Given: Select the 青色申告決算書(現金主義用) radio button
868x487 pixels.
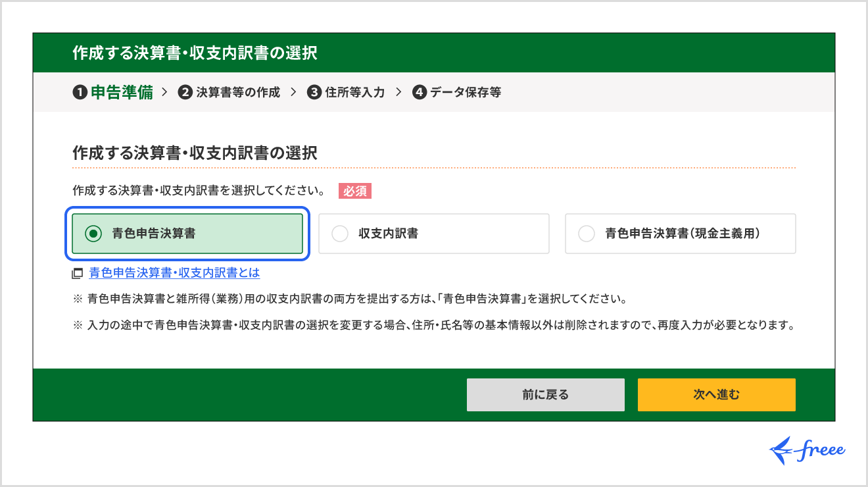Looking at the screenshot, I should click(587, 234).
